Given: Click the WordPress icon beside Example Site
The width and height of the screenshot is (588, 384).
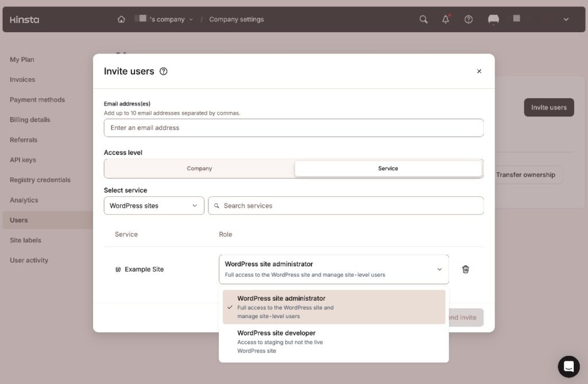Looking at the screenshot, I should click(118, 269).
